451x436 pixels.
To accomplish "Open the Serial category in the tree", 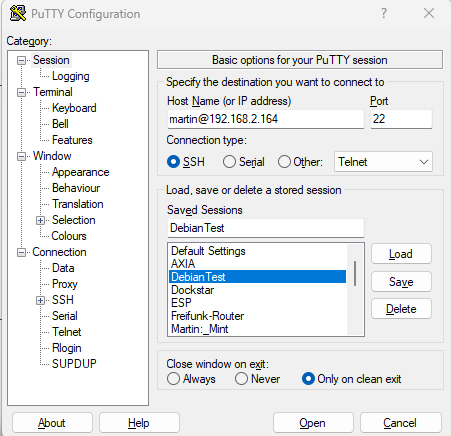I will 65,316.
